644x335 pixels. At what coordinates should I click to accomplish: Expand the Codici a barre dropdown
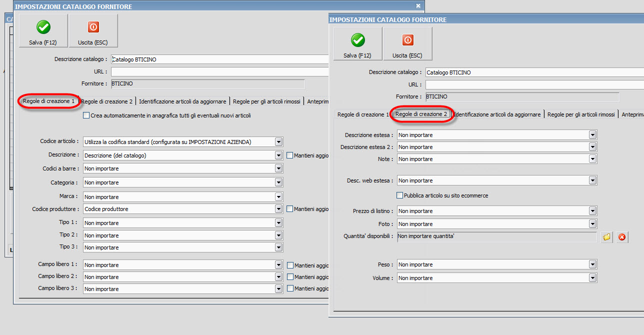(x=279, y=168)
